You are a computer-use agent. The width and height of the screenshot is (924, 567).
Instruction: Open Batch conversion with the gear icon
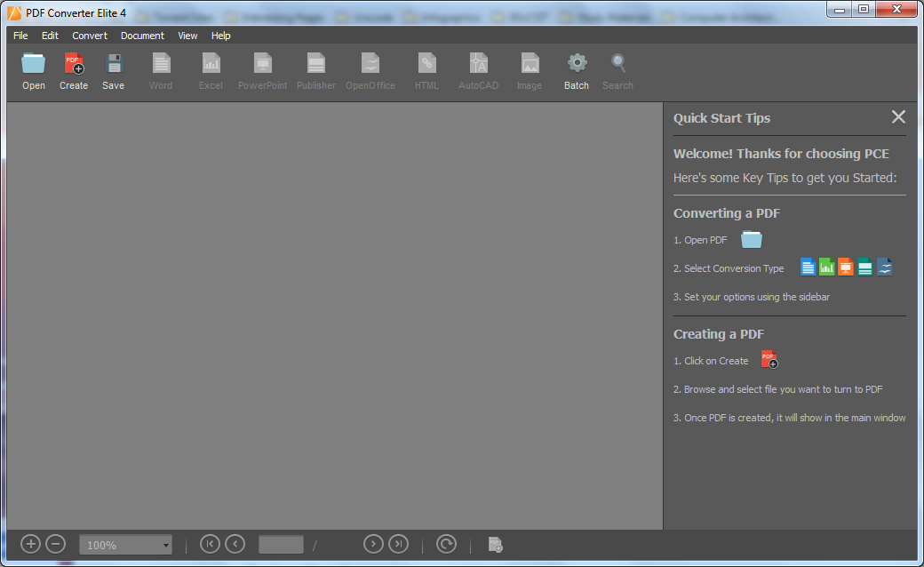pos(577,63)
